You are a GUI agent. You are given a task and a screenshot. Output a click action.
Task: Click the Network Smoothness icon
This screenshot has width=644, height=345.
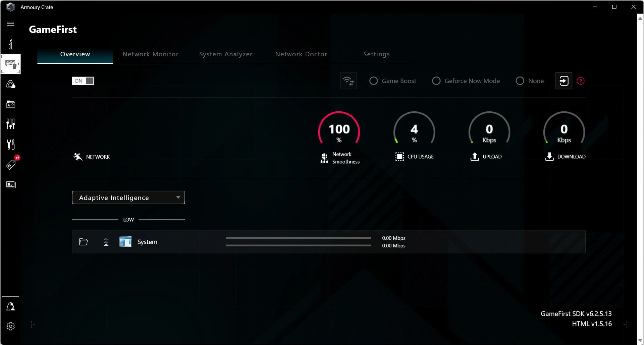click(x=324, y=158)
